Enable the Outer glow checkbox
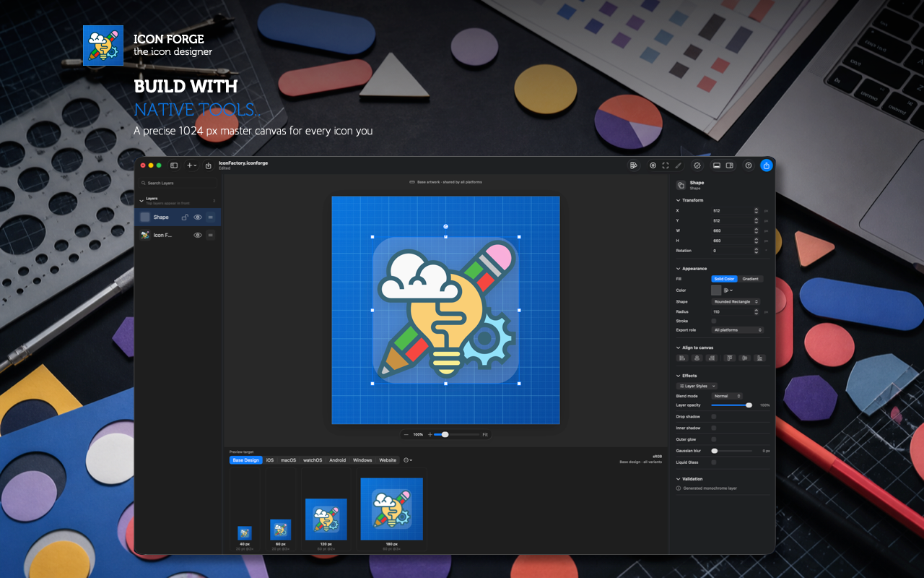 click(714, 439)
